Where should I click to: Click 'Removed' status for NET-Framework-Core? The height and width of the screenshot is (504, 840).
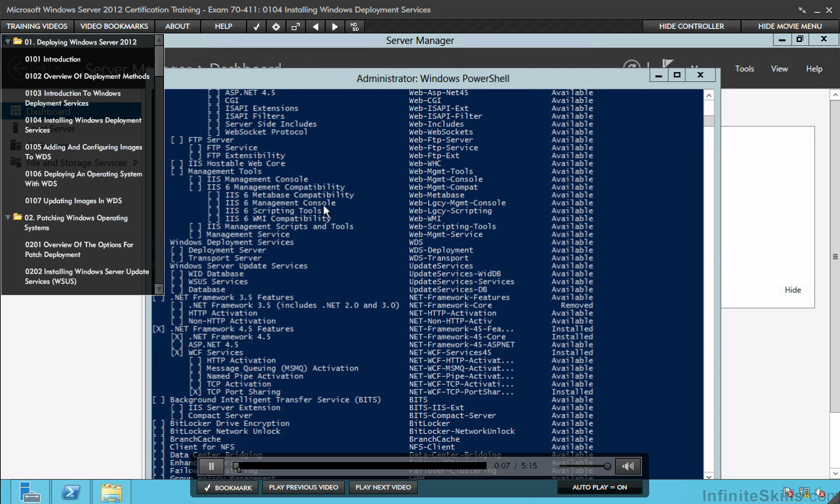[x=577, y=305]
